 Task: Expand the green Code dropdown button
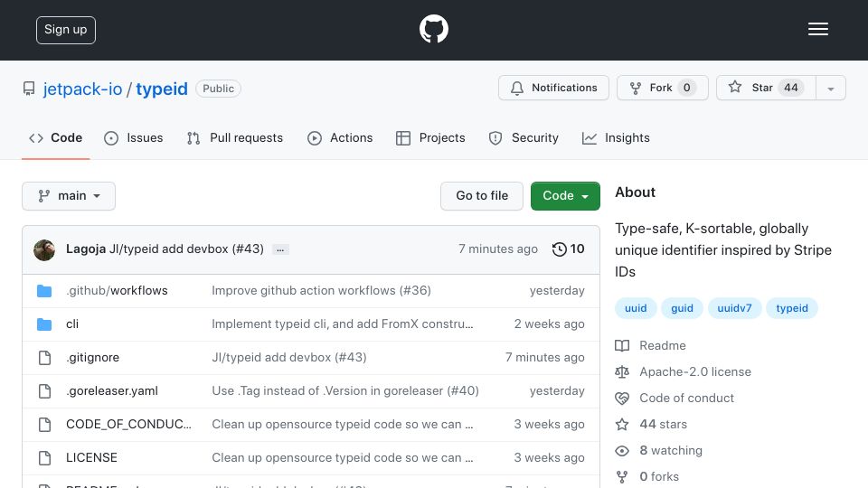click(565, 196)
